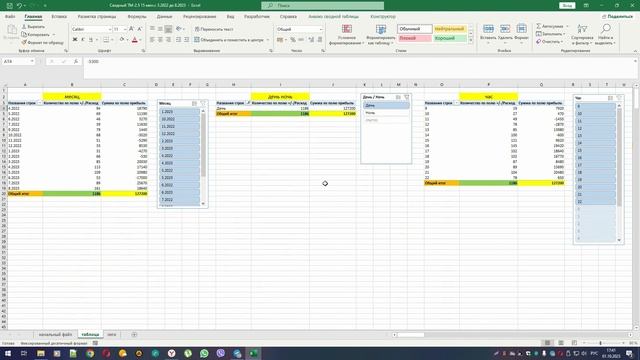The width and height of the screenshot is (640, 360).
Task: Click the Sort & Filter icon
Action: [x=582, y=29]
